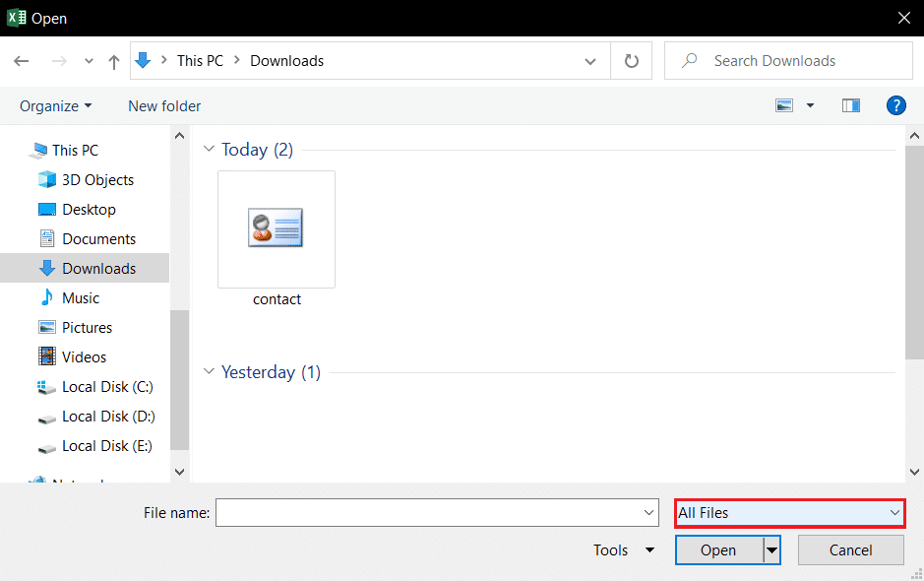Image resolution: width=924 pixels, height=581 pixels.
Task: Toggle the preview pane
Action: click(x=850, y=105)
